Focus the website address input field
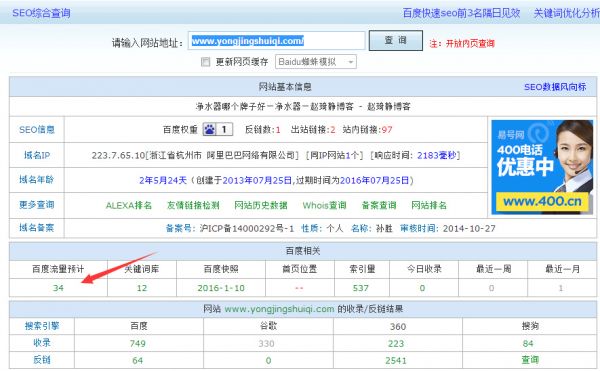This screenshot has height=371, width=600. [x=276, y=41]
